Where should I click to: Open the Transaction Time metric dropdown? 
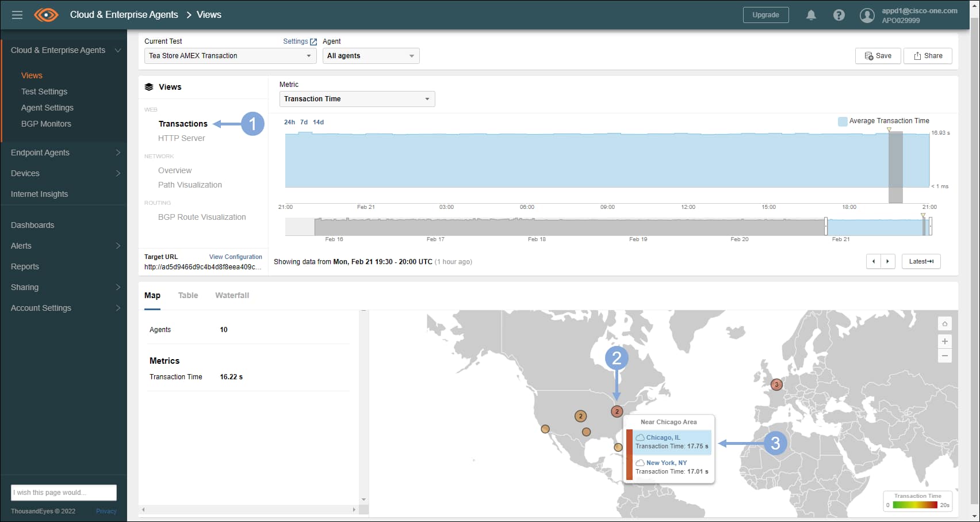tap(357, 99)
